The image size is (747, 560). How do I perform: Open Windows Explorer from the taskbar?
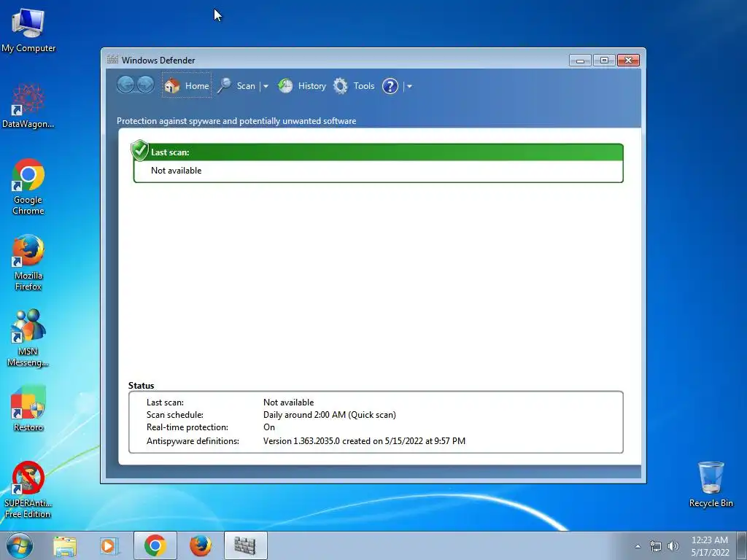coord(65,545)
